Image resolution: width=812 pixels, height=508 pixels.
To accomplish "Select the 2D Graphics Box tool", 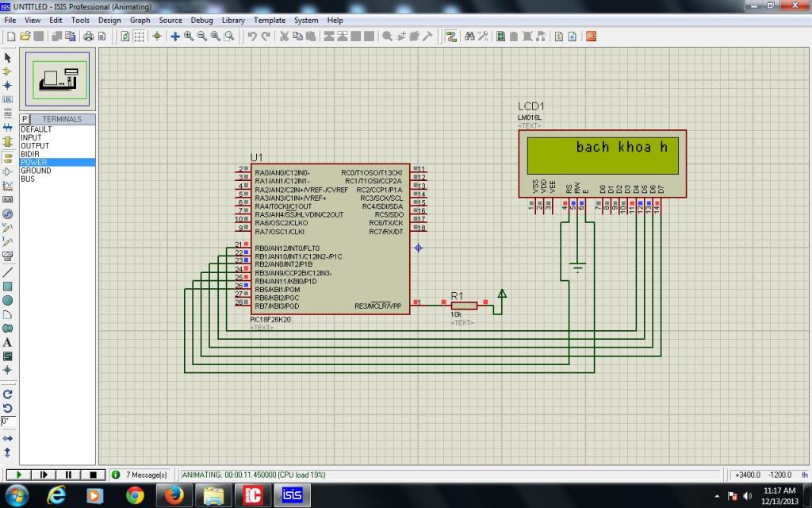I will click(x=8, y=286).
